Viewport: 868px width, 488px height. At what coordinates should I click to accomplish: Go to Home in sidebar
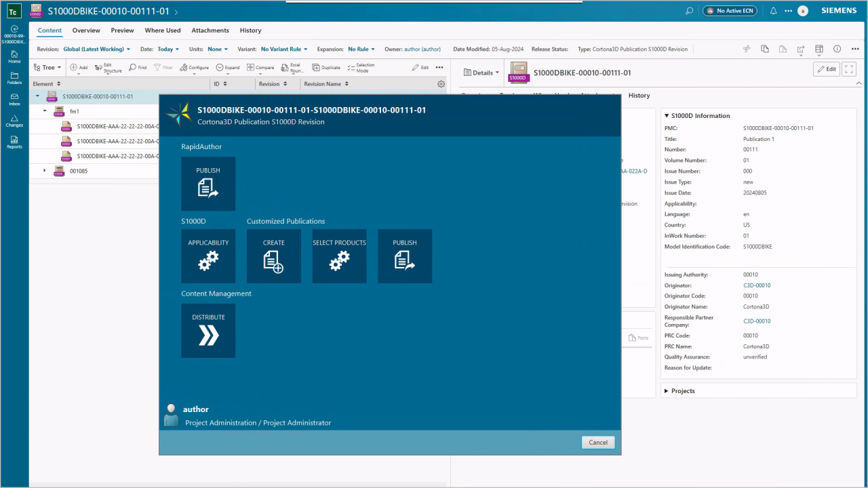click(x=14, y=56)
